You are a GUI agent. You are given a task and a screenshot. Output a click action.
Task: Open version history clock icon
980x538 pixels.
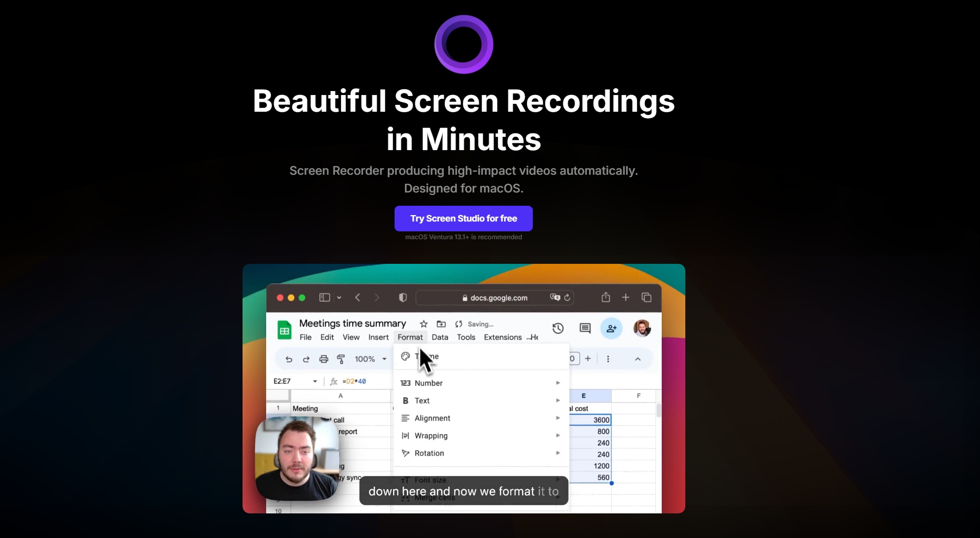click(x=558, y=328)
